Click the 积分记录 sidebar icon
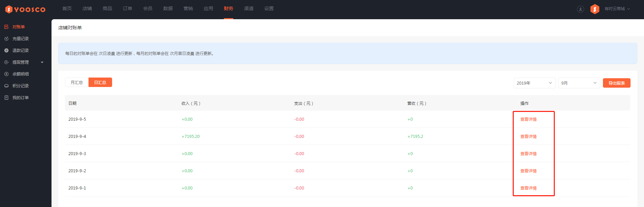The width and height of the screenshot is (644, 207). [x=6, y=86]
